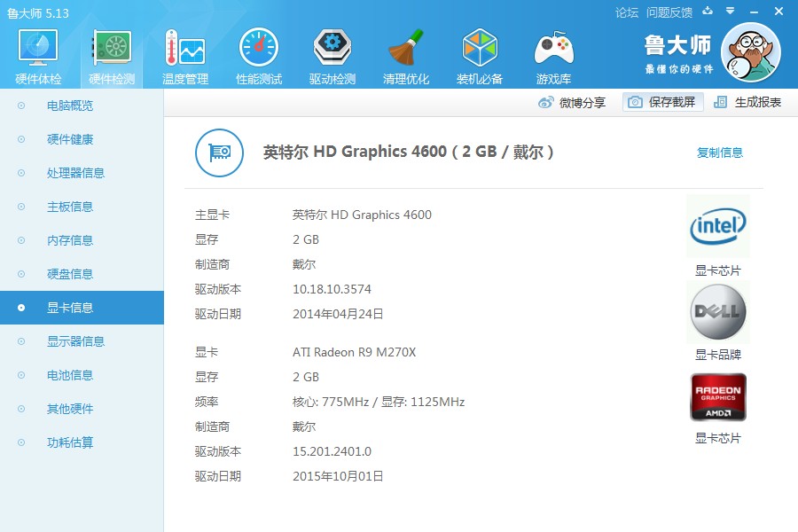Click the AMD Radeon Graphics logo
This screenshot has width=798, height=532.
tap(718, 397)
